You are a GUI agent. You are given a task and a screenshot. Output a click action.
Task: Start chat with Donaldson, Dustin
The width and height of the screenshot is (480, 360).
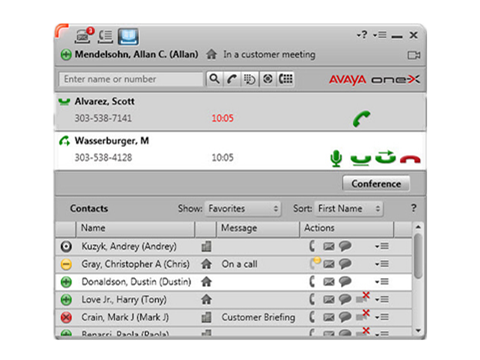pos(345,282)
